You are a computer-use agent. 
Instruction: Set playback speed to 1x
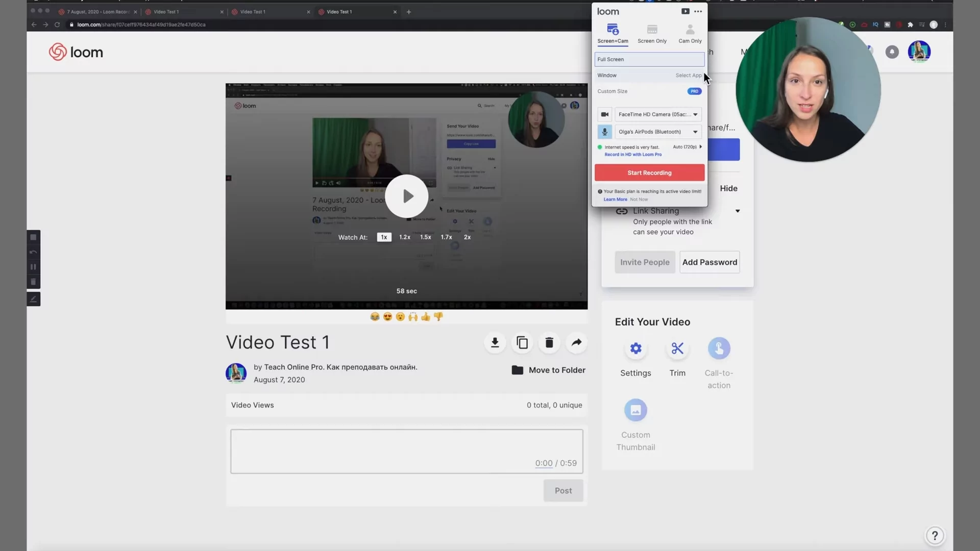pyautogui.click(x=384, y=237)
